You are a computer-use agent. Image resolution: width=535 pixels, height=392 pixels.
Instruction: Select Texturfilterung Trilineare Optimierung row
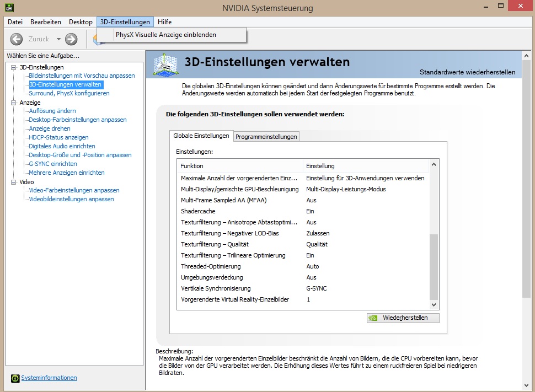[303, 255]
